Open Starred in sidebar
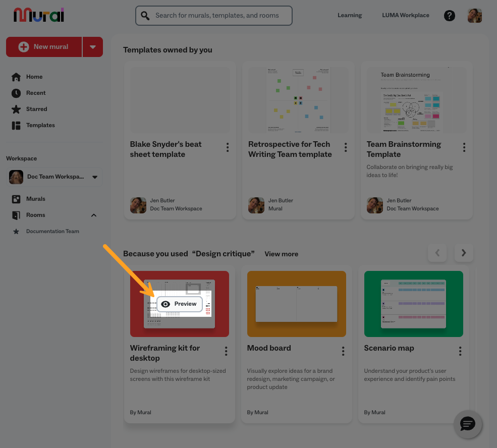 tap(37, 109)
